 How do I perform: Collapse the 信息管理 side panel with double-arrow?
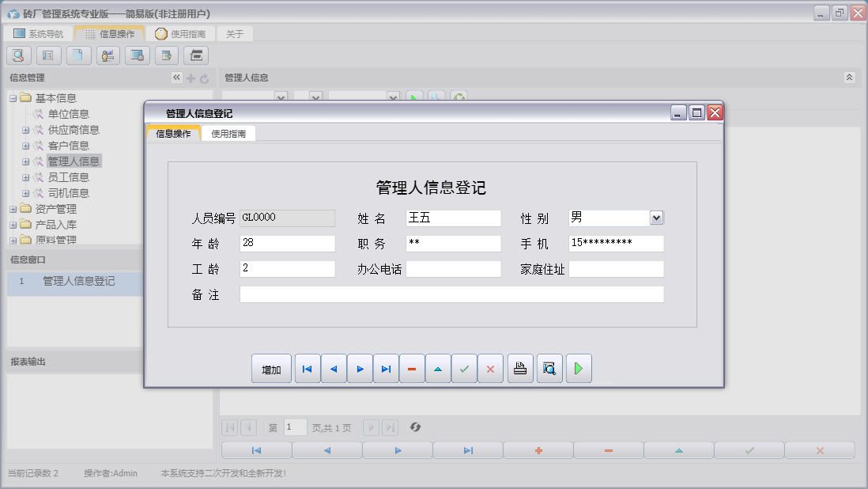point(175,78)
